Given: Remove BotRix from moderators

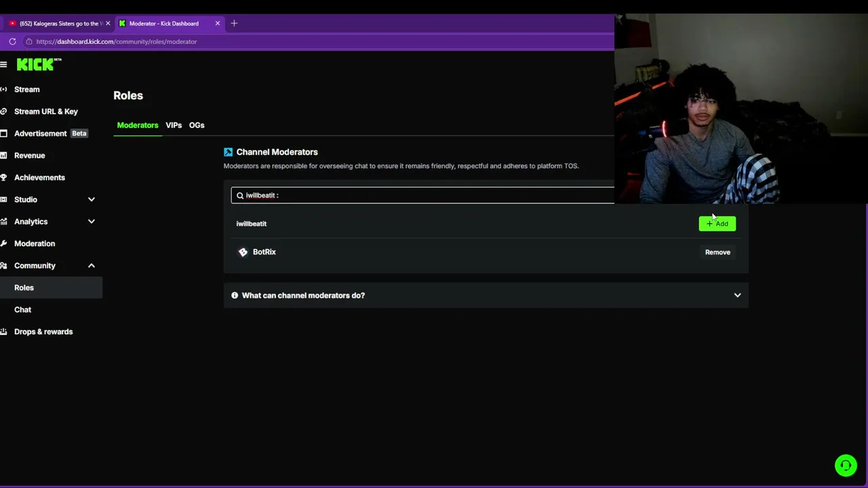Looking at the screenshot, I should 717,252.
